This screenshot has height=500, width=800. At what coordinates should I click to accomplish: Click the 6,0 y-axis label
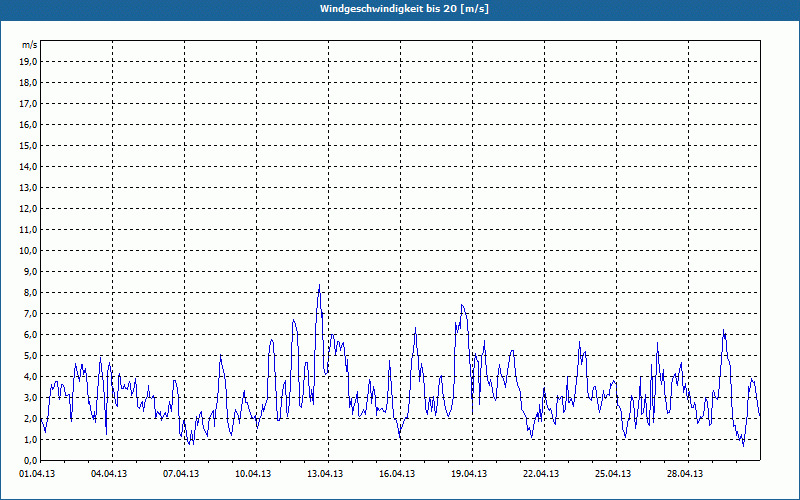(x=30, y=335)
